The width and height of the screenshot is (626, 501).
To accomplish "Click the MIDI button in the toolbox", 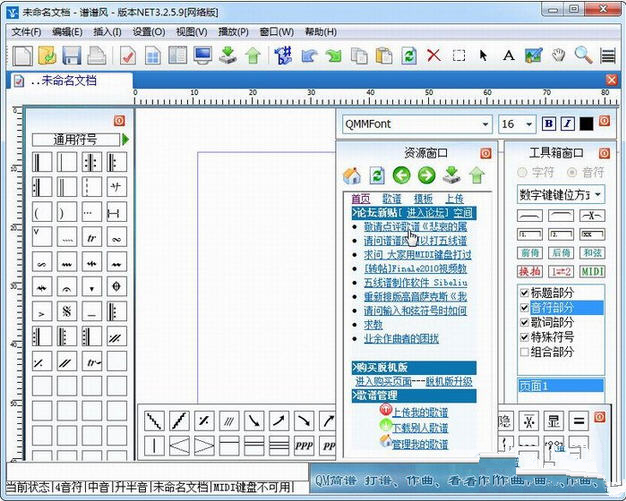I will pos(593,272).
